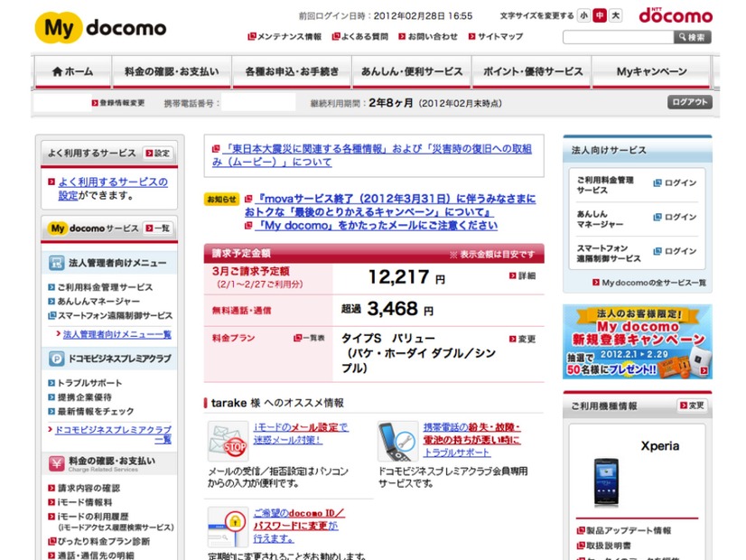Open 料金の確認・お支払い tab
This screenshot has height=560, width=746.
(x=172, y=72)
